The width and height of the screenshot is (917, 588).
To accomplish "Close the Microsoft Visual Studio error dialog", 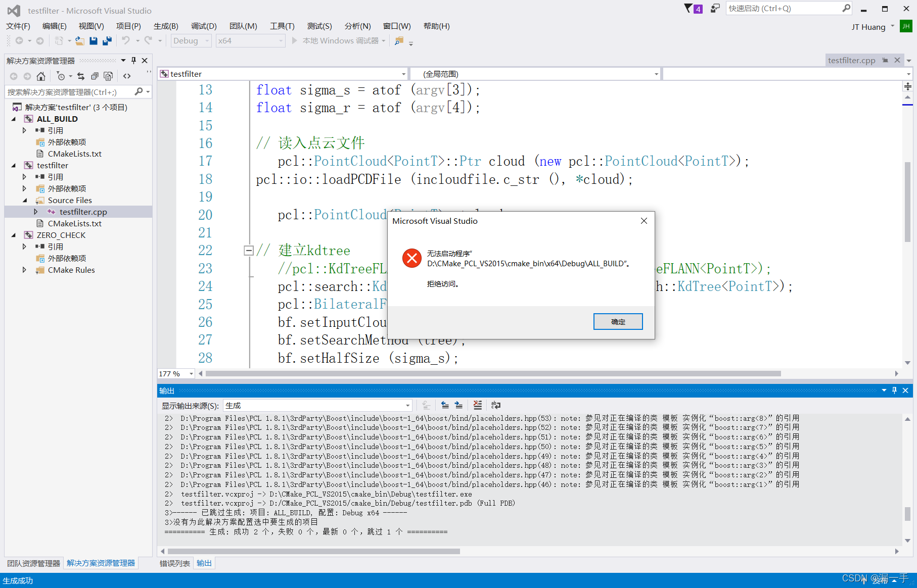I will point(644,221).
